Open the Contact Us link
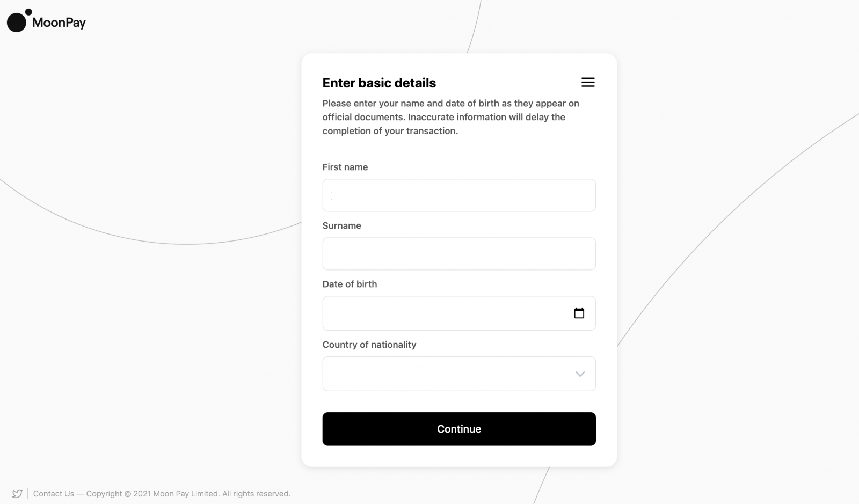This screenshot has width=859, height=504. (x=53, y=493)
